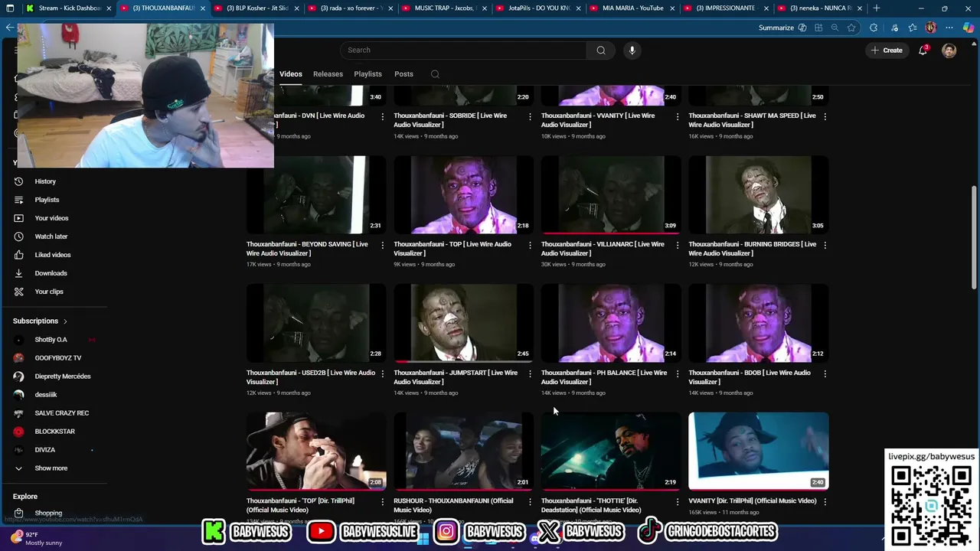Open options for RUSHOUR video
Viewport: 980px width, 551px height.
(x=530, y=501)
